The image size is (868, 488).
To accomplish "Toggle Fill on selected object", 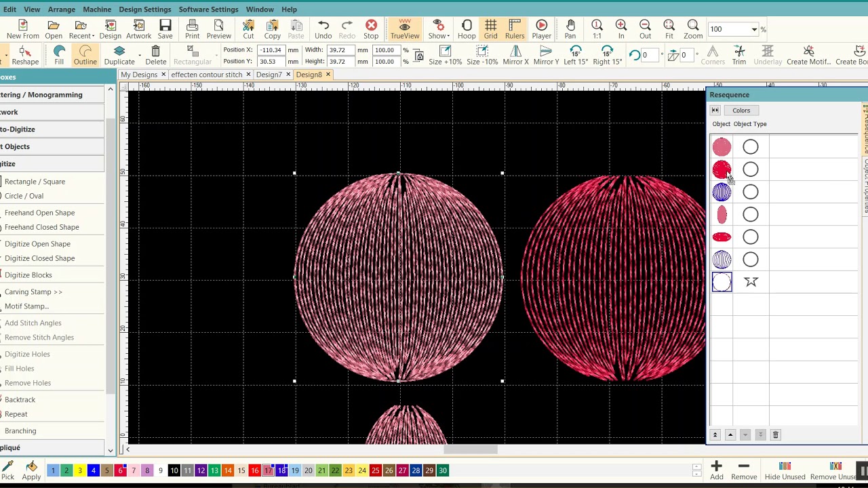I will 59,56.
